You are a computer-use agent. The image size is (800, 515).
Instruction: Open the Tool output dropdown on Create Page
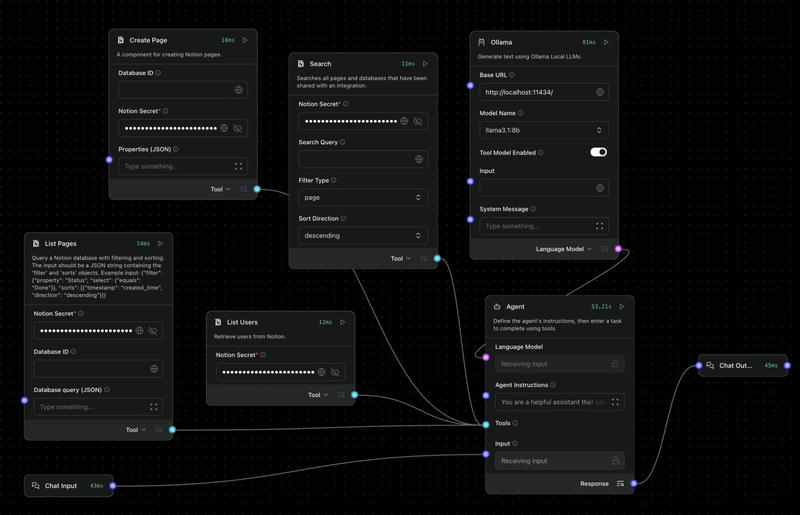pos(220,189)
